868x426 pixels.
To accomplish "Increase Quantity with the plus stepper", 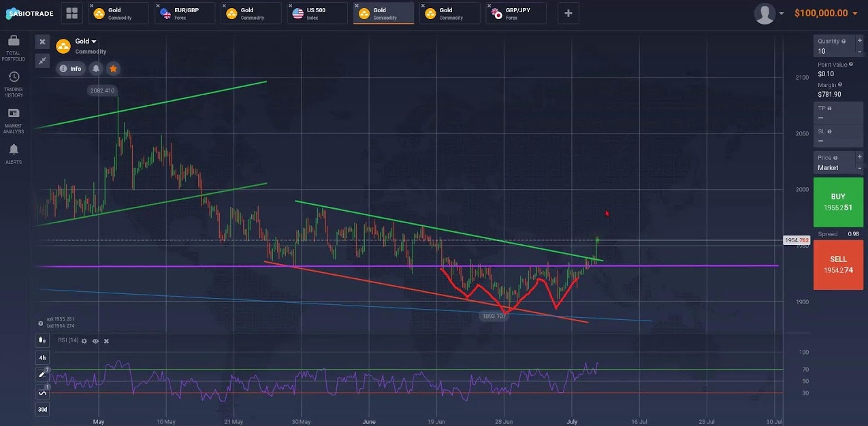I will pyautogui.click(x=860, y=39).
